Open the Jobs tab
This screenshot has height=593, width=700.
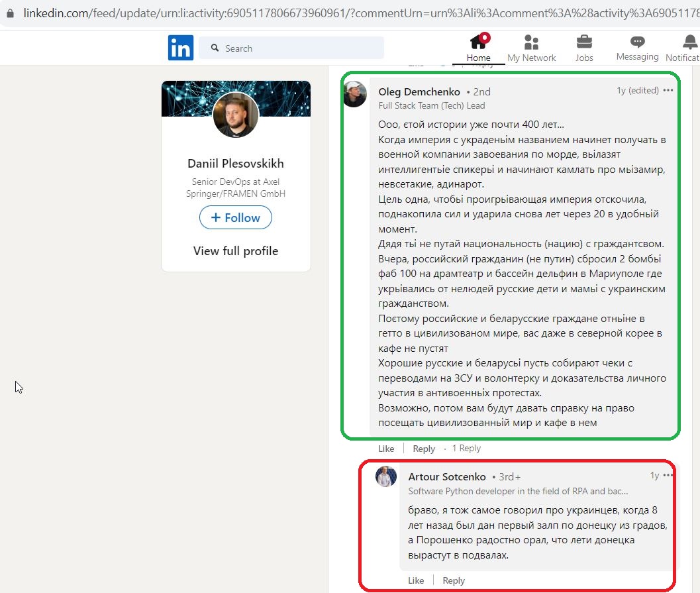click(584, 48)
